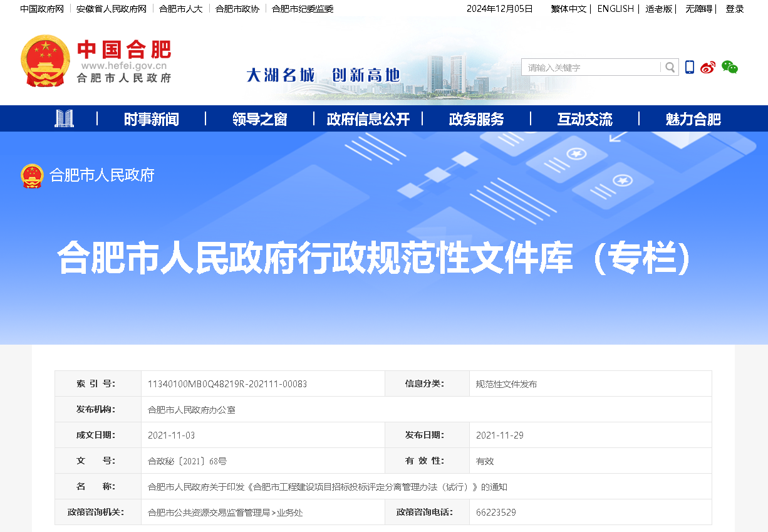The width and height of the screenshot is (768, 532).
Task: Click the emblem beside 合肥市人民政府 banner
Action: pos(31,175)
